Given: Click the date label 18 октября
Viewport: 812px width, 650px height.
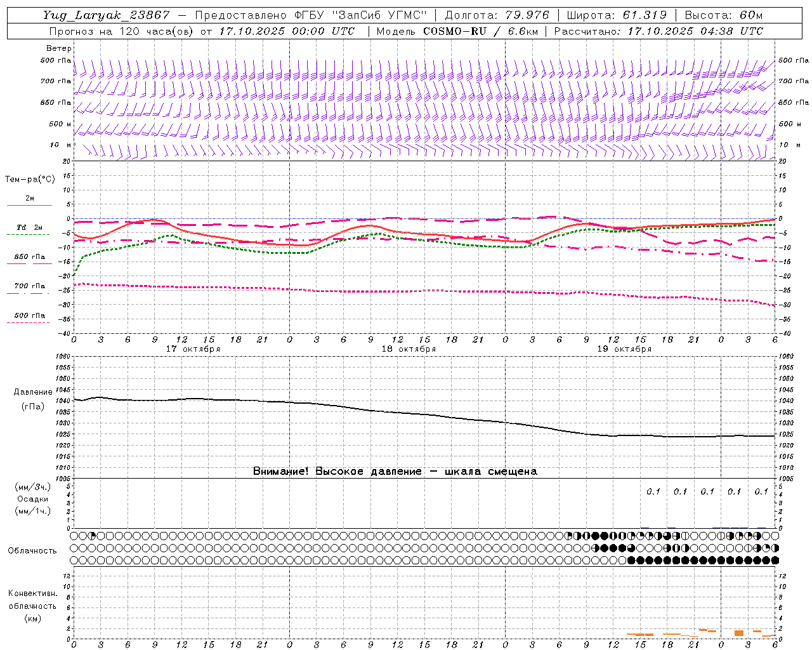Looking at the screenshot, I should coord(409,349).
